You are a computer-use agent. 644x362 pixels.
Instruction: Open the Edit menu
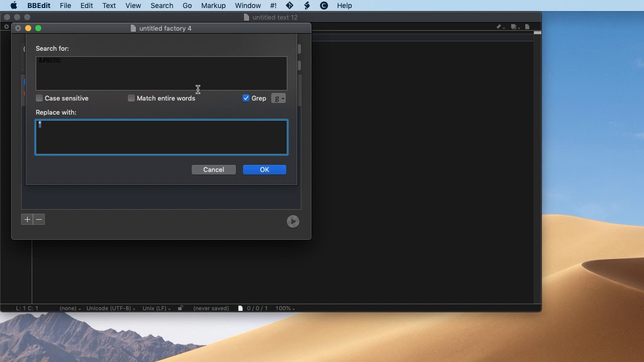tap(87, 6)
